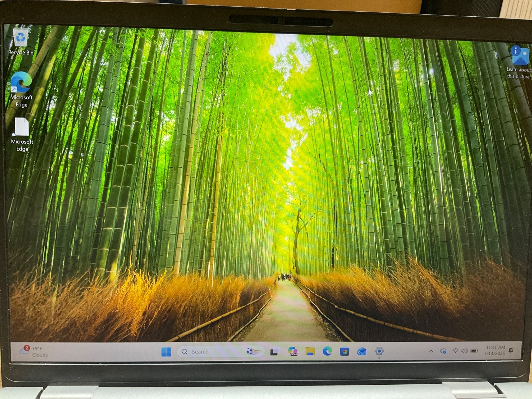
Task: Click the battery status tray icon
Action: 474,351
